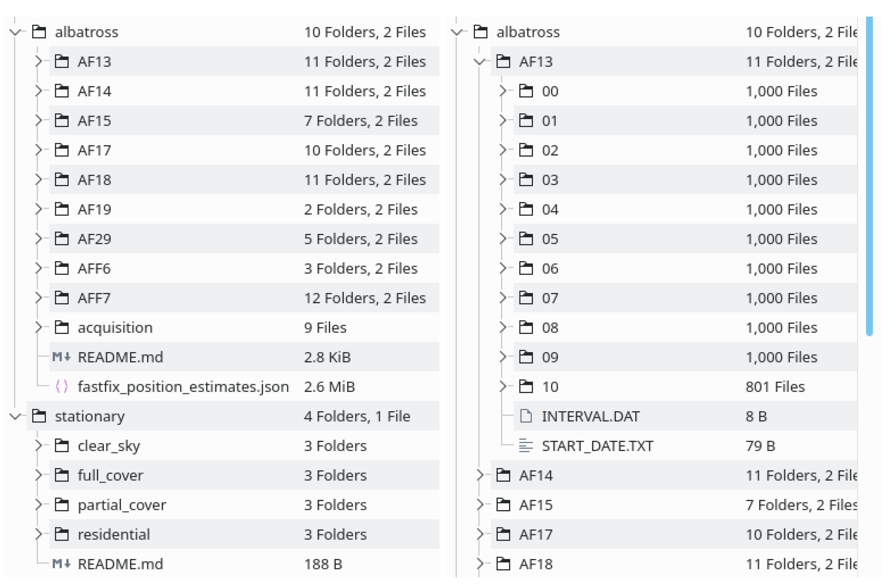Click the INTERVAL.DAT blank file icon

coord(526,416)
